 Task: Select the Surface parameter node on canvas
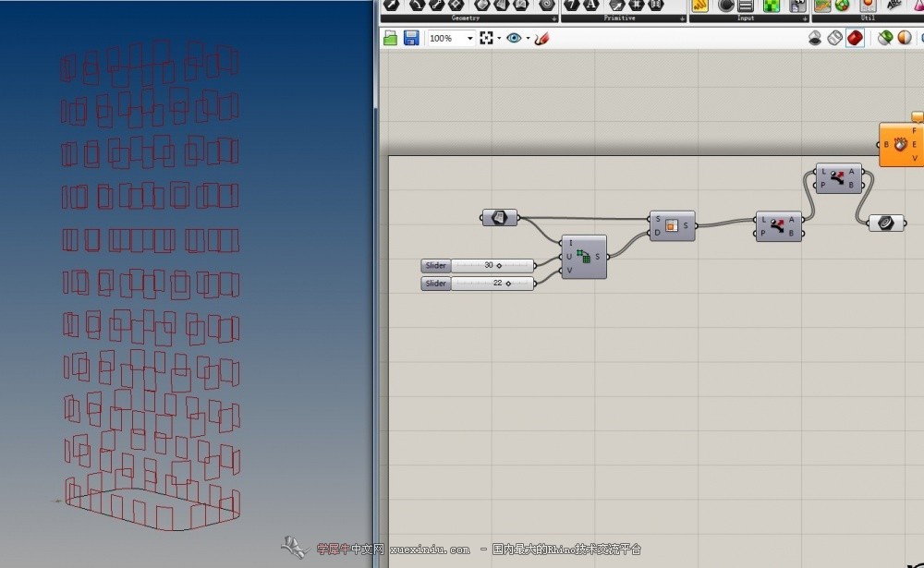point(500,217)
